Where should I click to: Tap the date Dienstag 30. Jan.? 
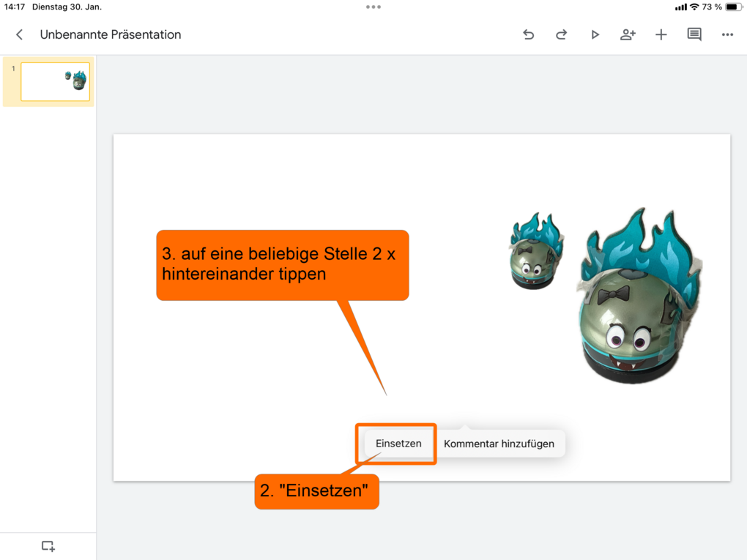[x=67, y=7]
